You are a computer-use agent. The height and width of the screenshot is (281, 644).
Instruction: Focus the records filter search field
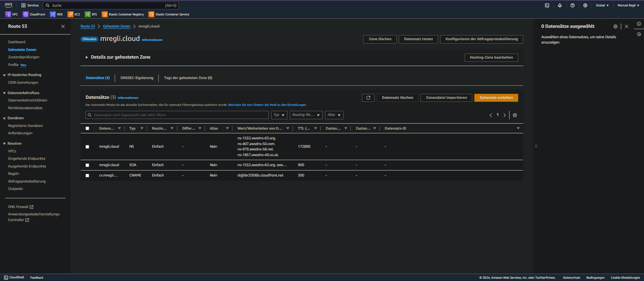tap(177, 115)
